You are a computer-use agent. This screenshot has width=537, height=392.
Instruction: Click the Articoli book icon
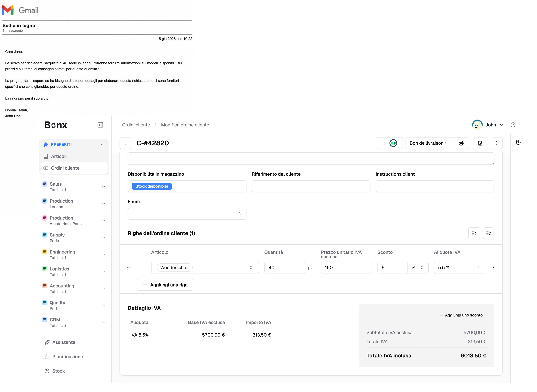(x=46, y=156)
